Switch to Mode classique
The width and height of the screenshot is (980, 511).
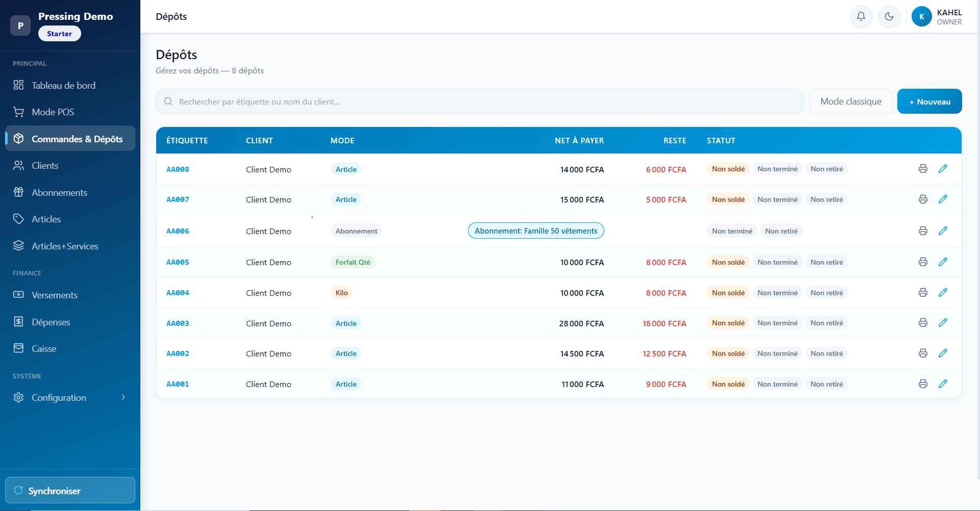click(851, 101)
